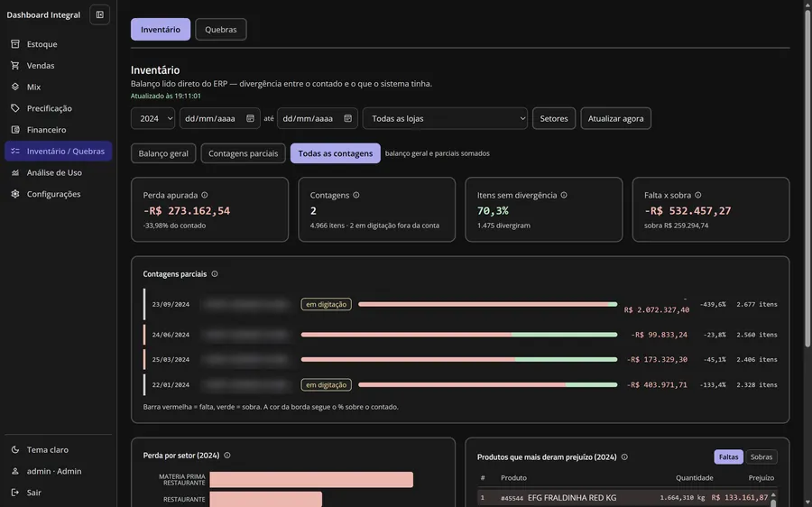
Task: Open Financeiro in the sidebar menu
Action: 58,130
